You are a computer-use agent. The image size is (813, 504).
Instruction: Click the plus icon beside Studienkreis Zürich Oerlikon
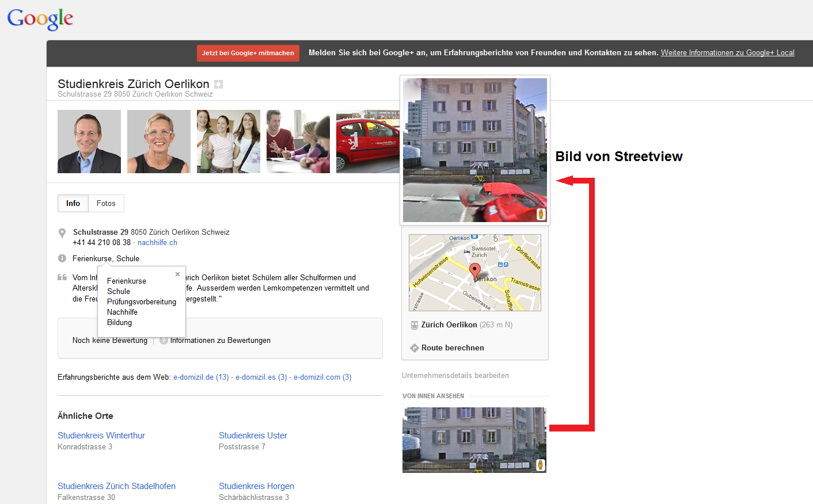(218, 84)
